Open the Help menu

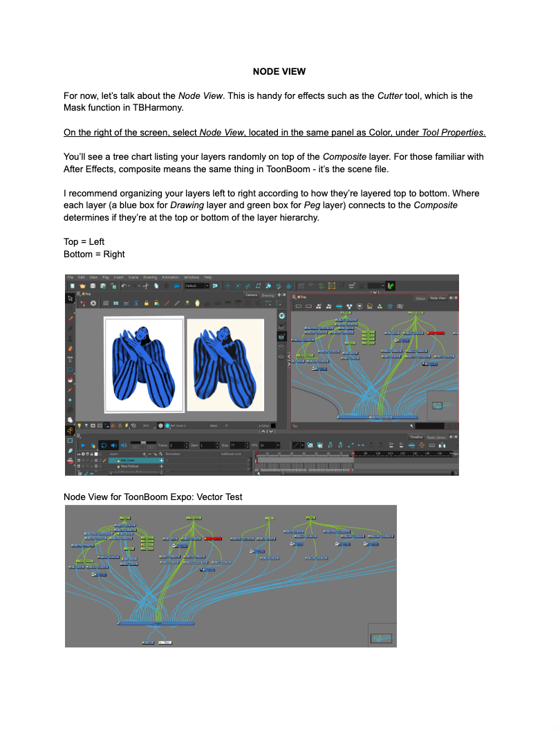pos(208,277)
